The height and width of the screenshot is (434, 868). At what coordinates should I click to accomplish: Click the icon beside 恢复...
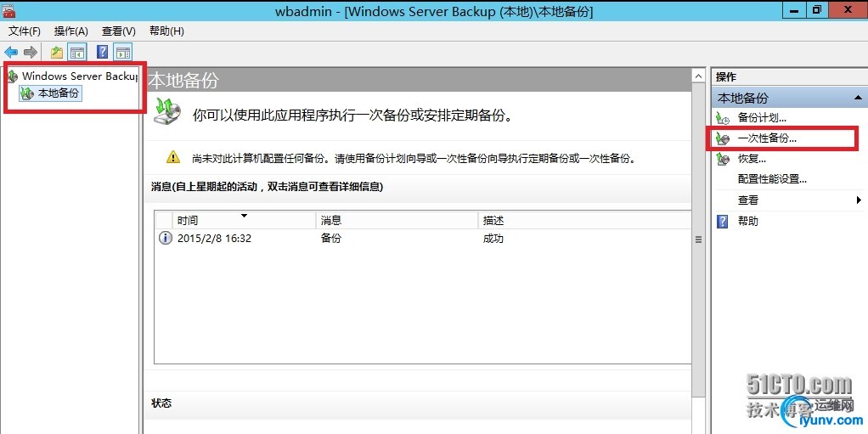[x=723, y=160]
